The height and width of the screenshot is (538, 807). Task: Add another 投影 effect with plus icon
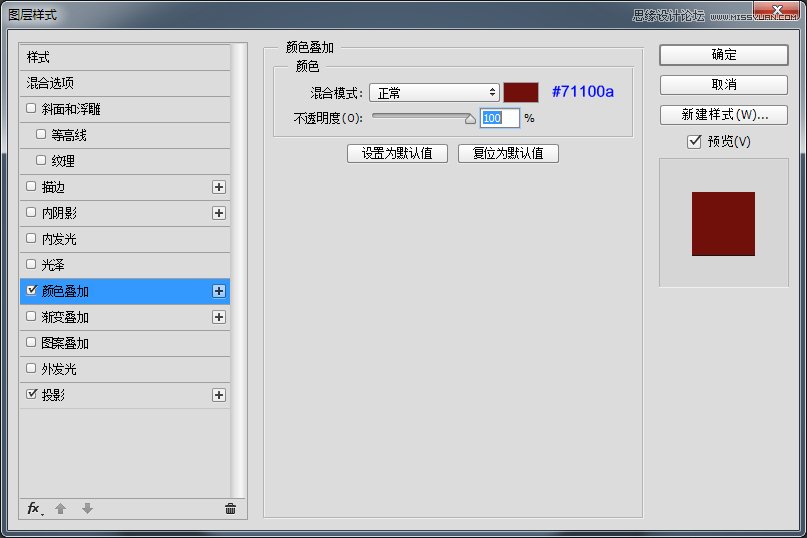[219, 395]
